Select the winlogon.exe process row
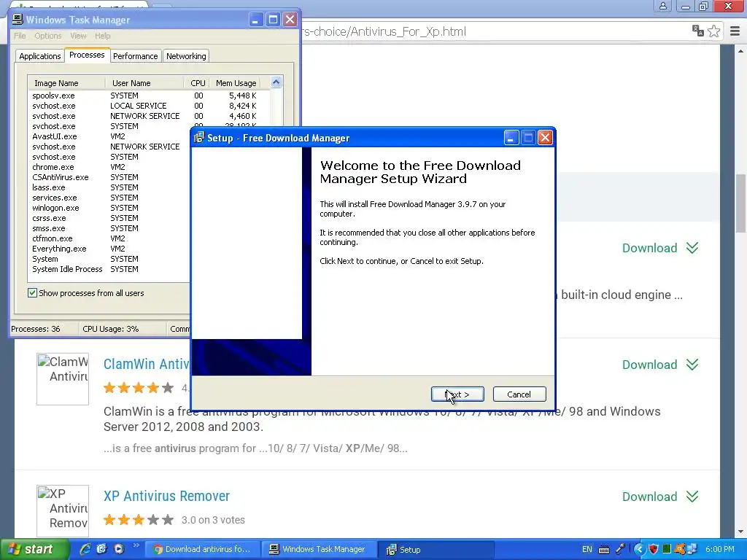The height and width of the screenshot is (560, 747). point(109,208)
